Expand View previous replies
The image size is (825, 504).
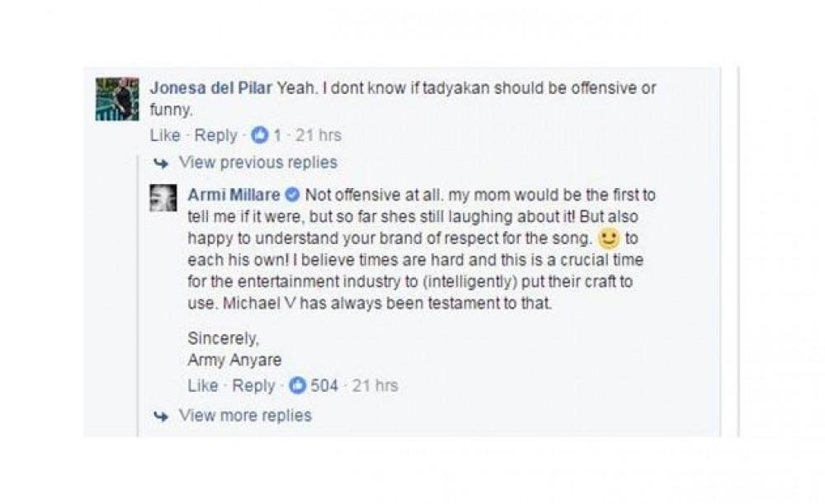click(257, 163)
